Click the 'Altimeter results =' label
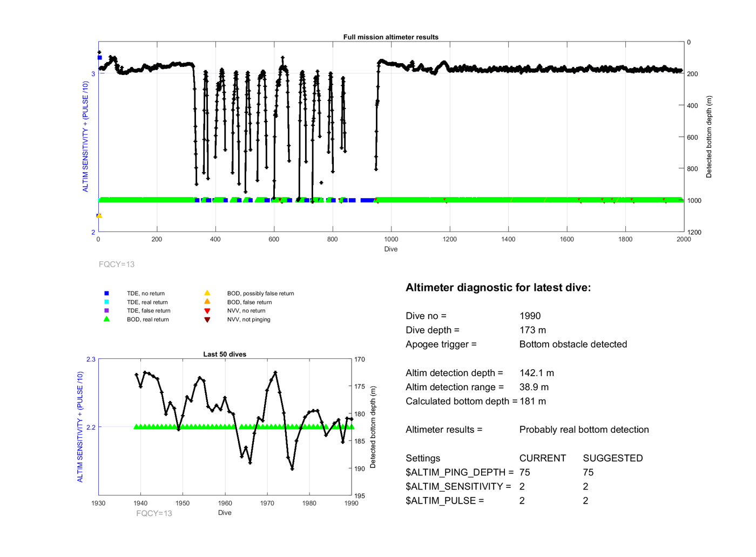Screen dimensions: 756x557 click(444, 430)
